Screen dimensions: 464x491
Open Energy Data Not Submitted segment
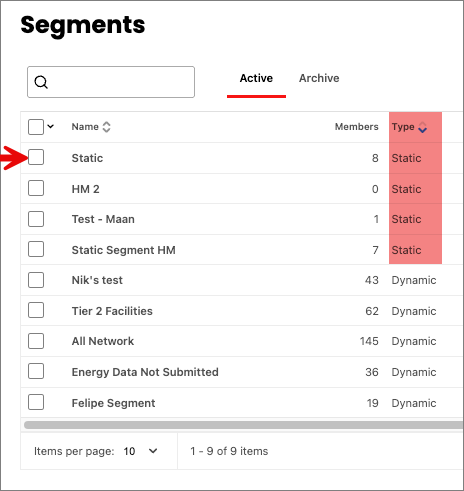coord(145,372)
